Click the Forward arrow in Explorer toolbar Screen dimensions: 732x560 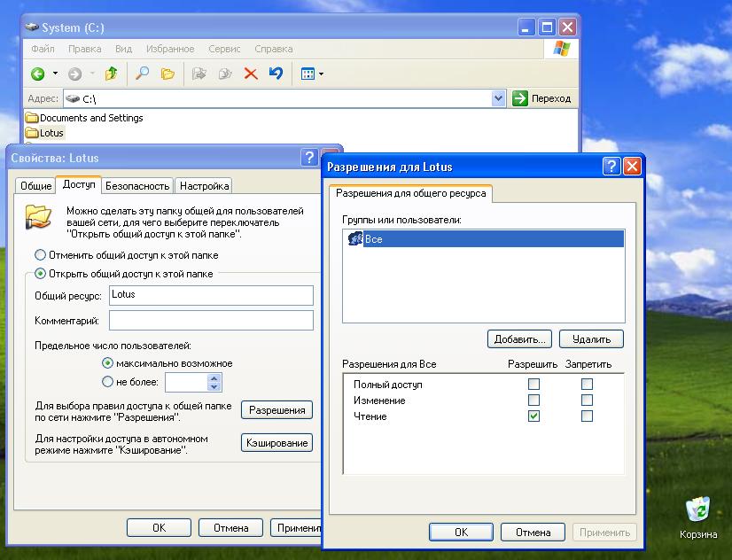(x=74, y=74)
